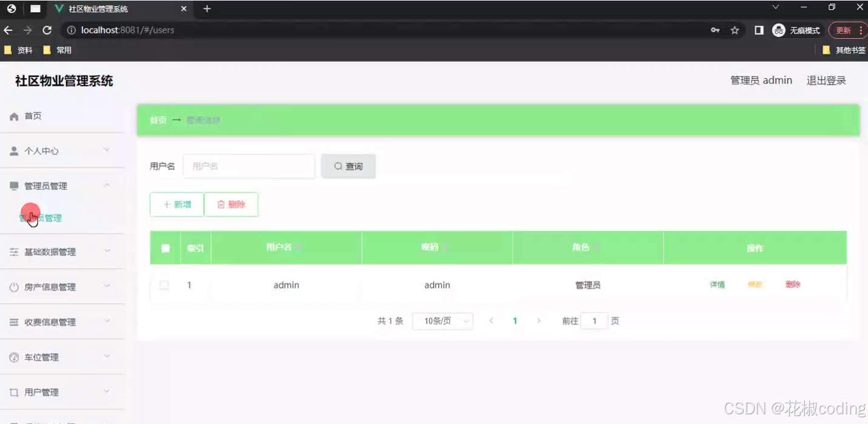Click the 社区物业管理系统 page title
The width and height of the screenshot is (868, 424).
[64, 81]
